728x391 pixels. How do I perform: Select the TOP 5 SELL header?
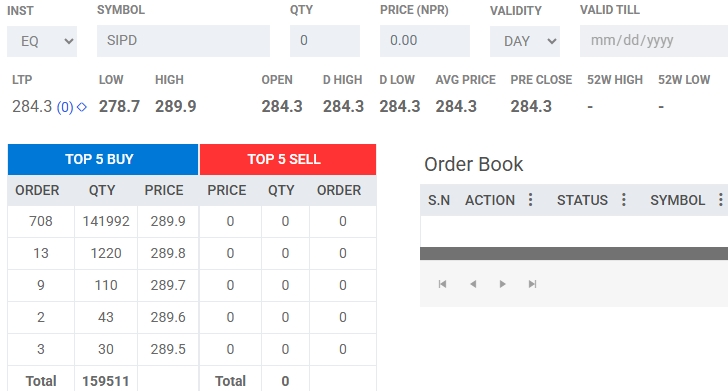click(288, 159)
